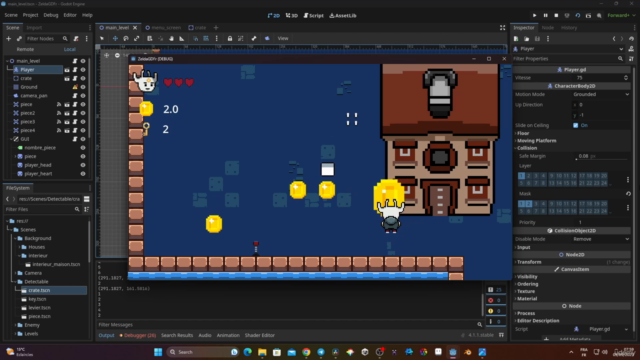Click the Lock selected node icon
640x360 pixels.
point(230,38)
